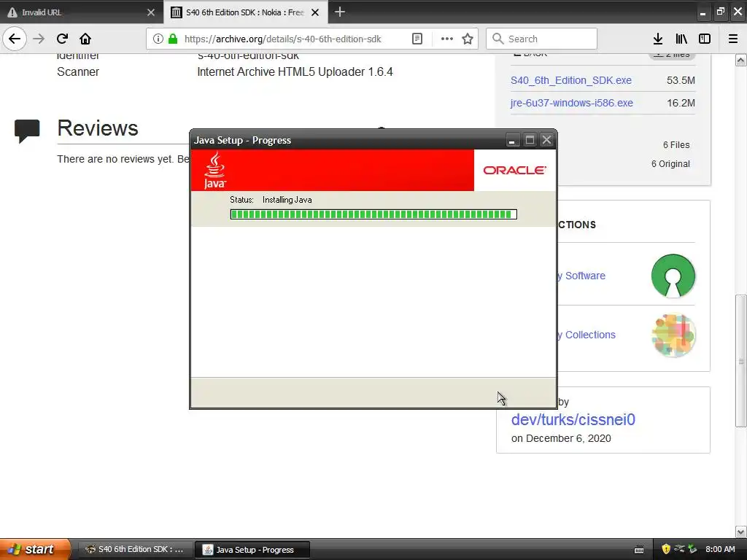Open page actions three-dot menu

pyautogui.click(x=447, y=39)
